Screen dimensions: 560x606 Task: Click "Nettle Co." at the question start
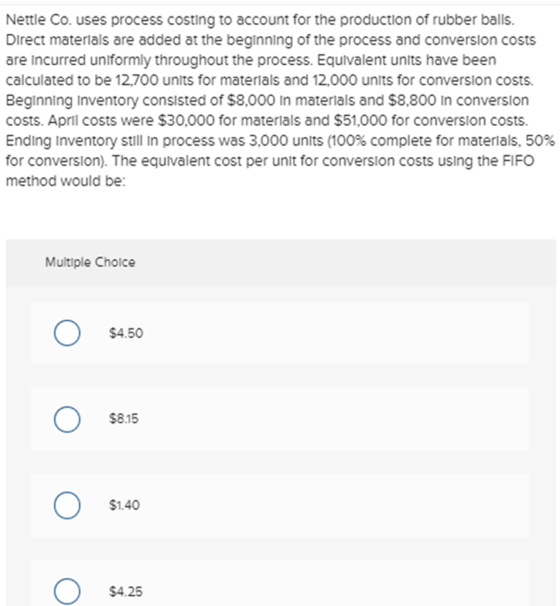pyautogui.click(x=39, y=20)
